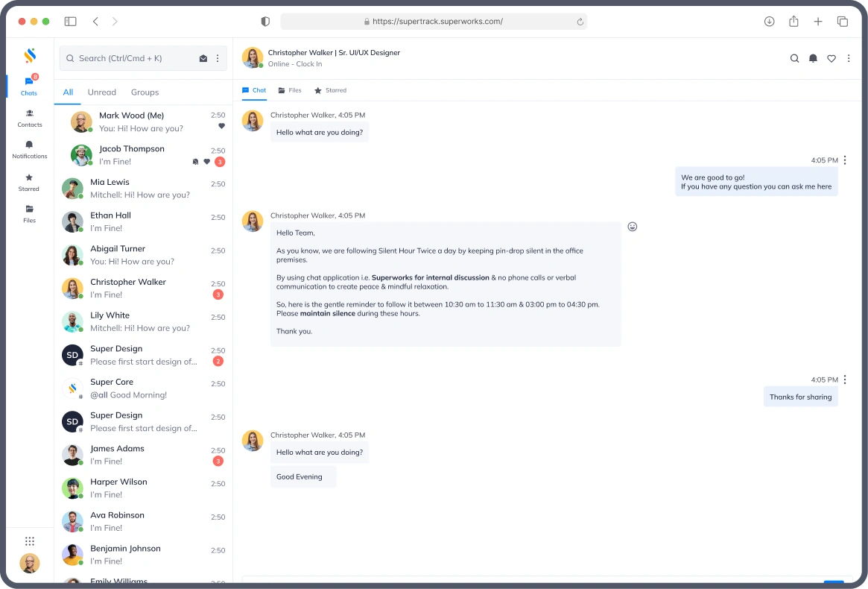Open the chat header overflow menu
The image size is (868, 589).
click(849, 58)
